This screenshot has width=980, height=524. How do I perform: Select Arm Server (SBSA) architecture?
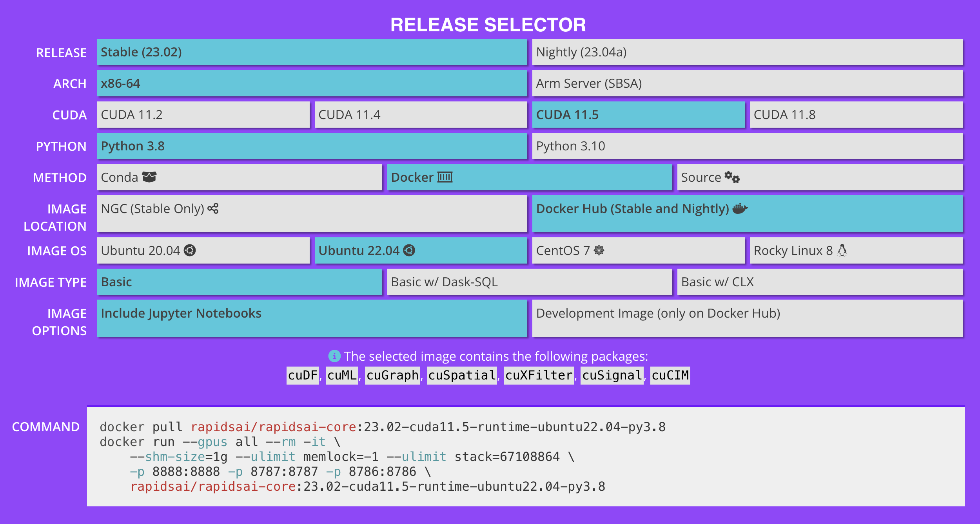point(747,83)
